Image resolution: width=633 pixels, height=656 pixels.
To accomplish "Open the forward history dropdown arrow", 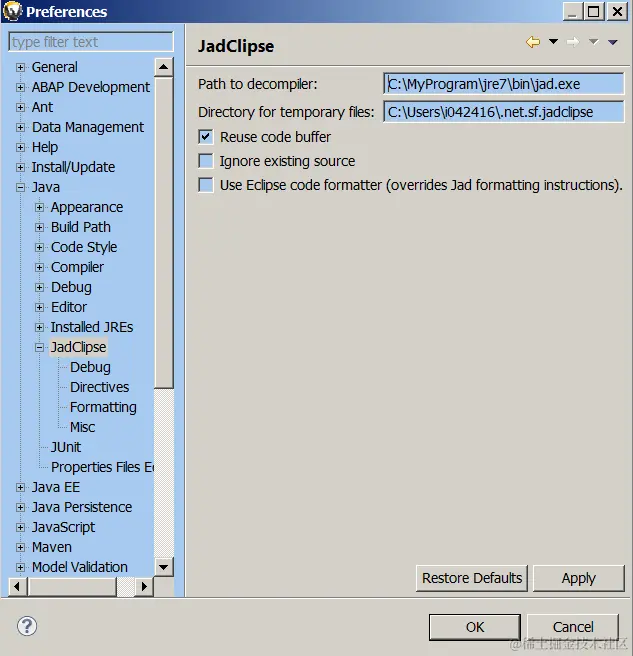I will (x=593, y=41).
